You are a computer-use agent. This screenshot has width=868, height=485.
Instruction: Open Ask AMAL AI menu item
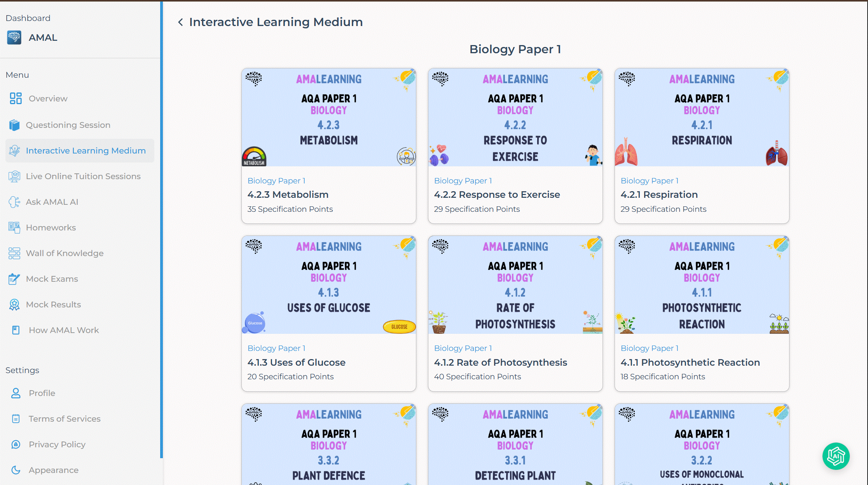coord(80,202)
